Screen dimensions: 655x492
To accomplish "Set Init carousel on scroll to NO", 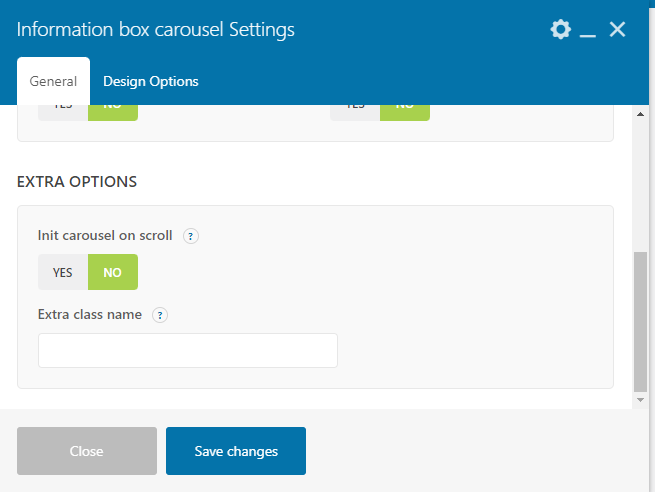I will click(x=113, y=272).
